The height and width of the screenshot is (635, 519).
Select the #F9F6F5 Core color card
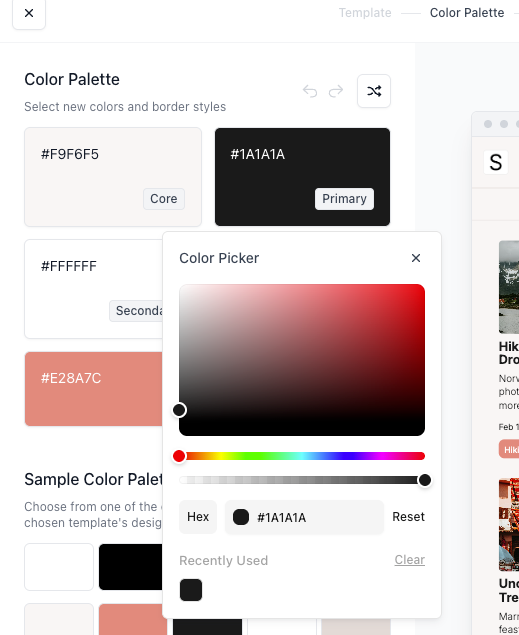click(x=113, y=177)
